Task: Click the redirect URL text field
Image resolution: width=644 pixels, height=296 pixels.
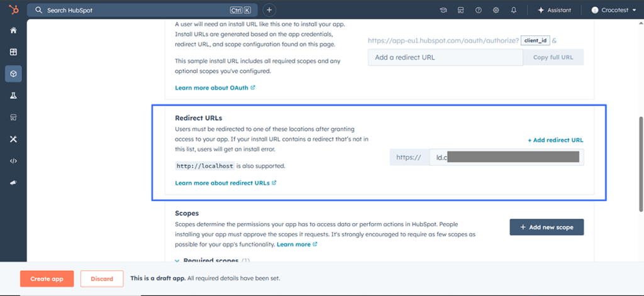Action: pos(506,157)
